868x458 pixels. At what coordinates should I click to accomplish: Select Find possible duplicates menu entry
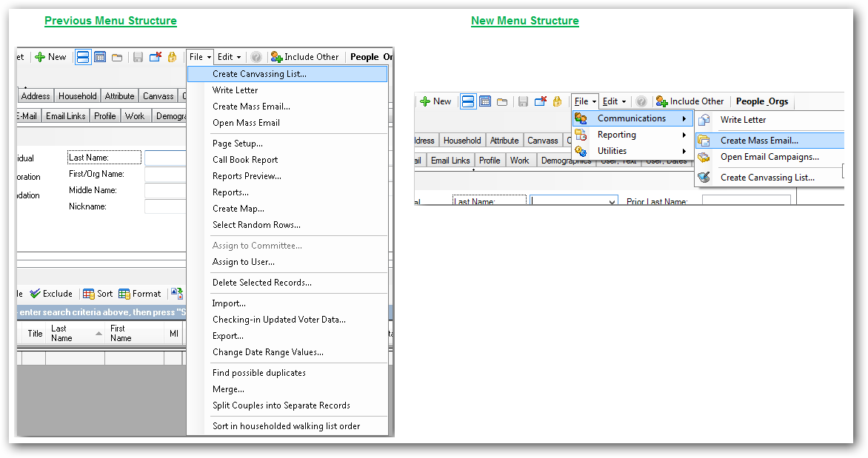258,373
